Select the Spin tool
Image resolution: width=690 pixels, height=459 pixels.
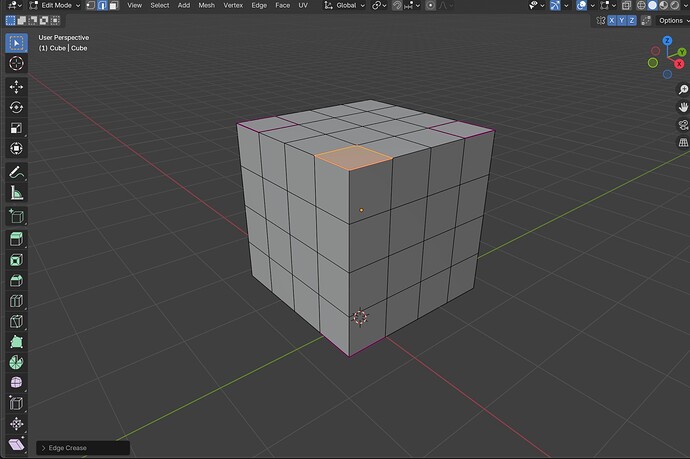16,362
